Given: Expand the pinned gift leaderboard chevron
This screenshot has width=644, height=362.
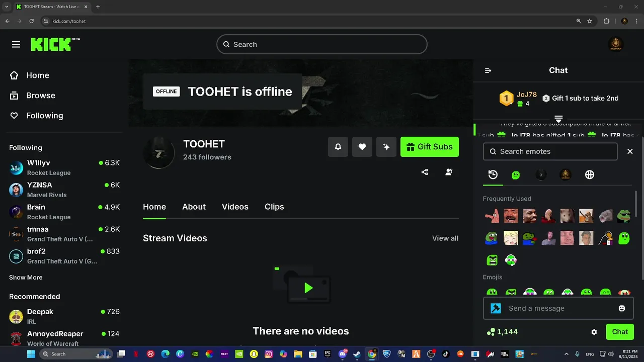Looking at the screenshot, I should coord(558,119).
